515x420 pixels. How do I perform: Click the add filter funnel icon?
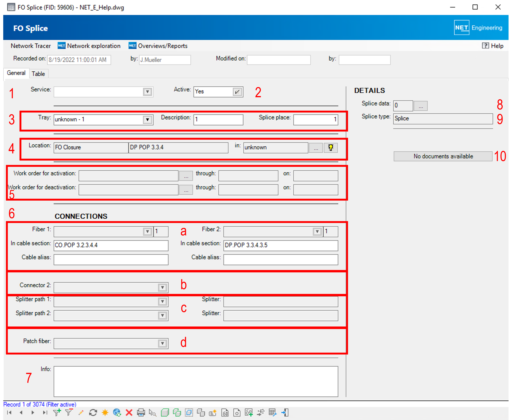pos(57,413)
